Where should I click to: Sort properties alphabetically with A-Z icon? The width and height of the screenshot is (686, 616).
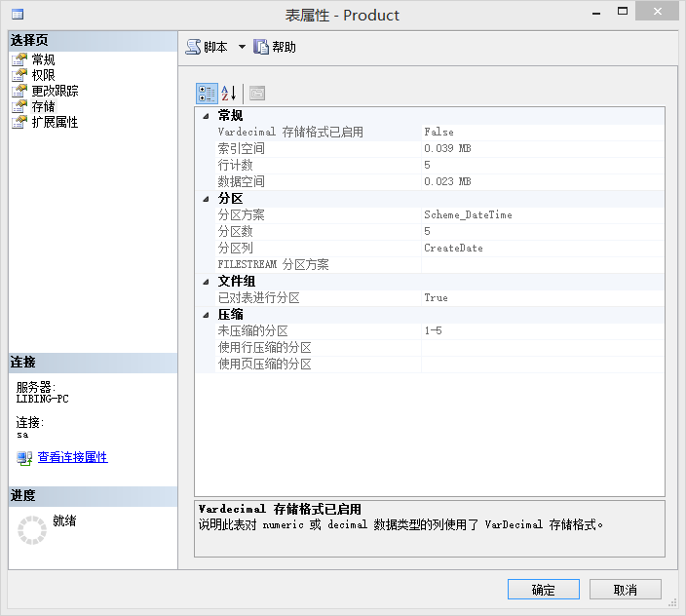click(x=228, y=94)
